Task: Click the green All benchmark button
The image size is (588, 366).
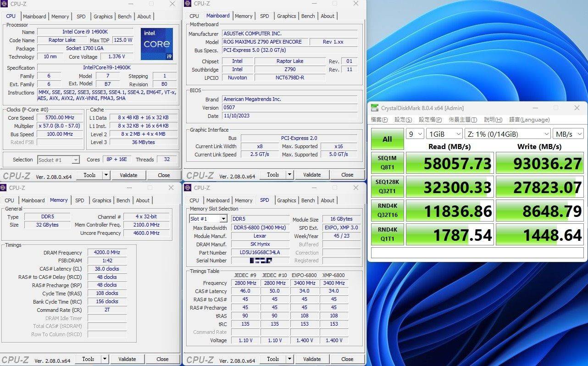Action: coord(387,139)
